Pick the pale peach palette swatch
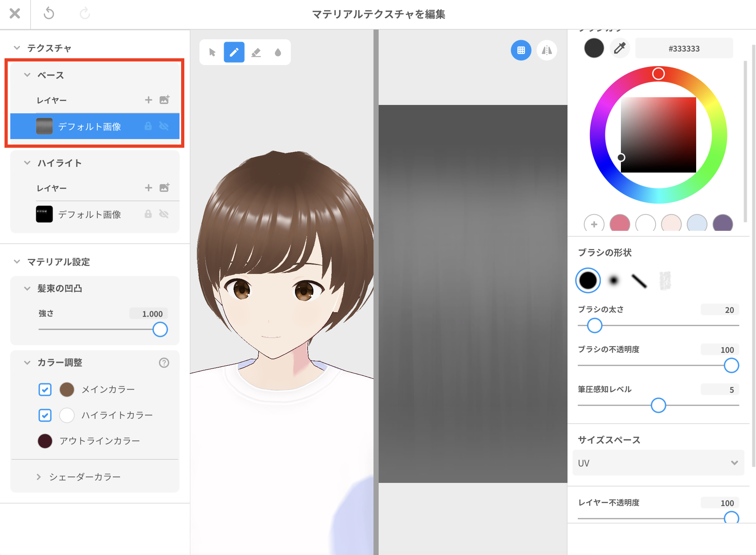 671,223
